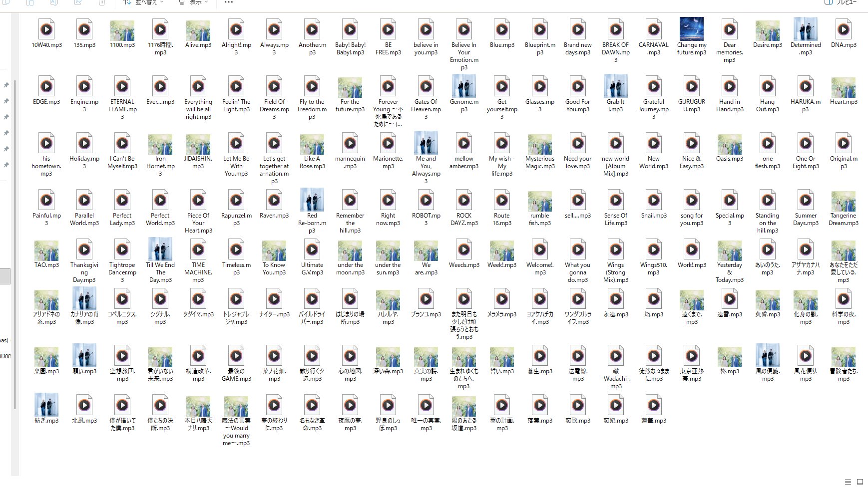Click the "GURUGURU.mp3" file name
The width and height of the screenshot is (868, 488).
(692, 105)
